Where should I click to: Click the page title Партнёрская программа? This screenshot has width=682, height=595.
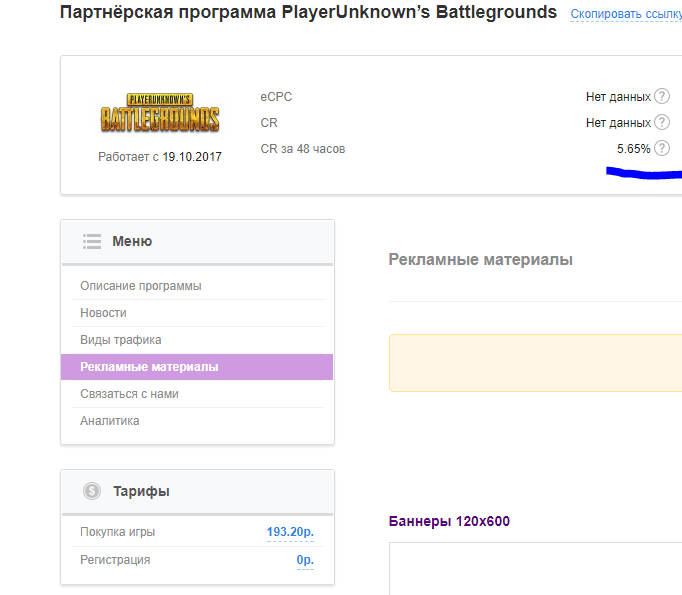pos(308,12)
